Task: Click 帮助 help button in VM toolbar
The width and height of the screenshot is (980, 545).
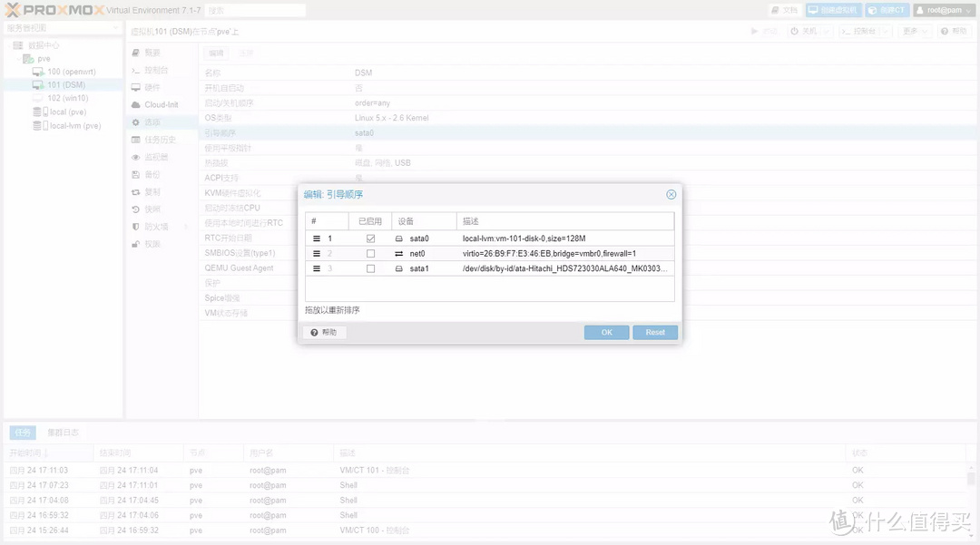Action: pos(954,31)
